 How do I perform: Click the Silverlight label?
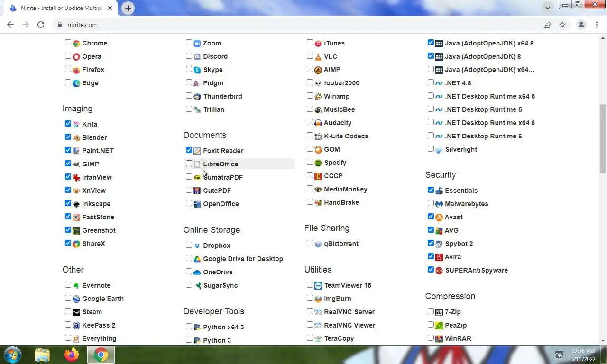(x=461, y=149)
